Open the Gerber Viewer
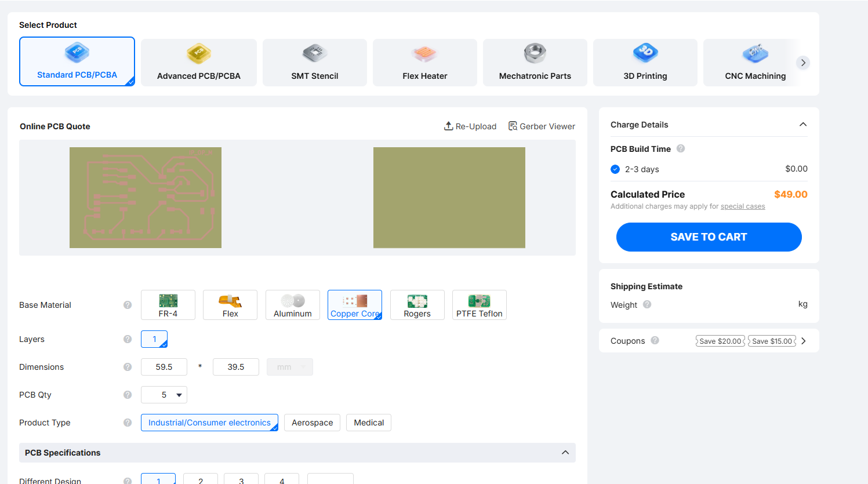The image size is (868, 484). (542, 126)
